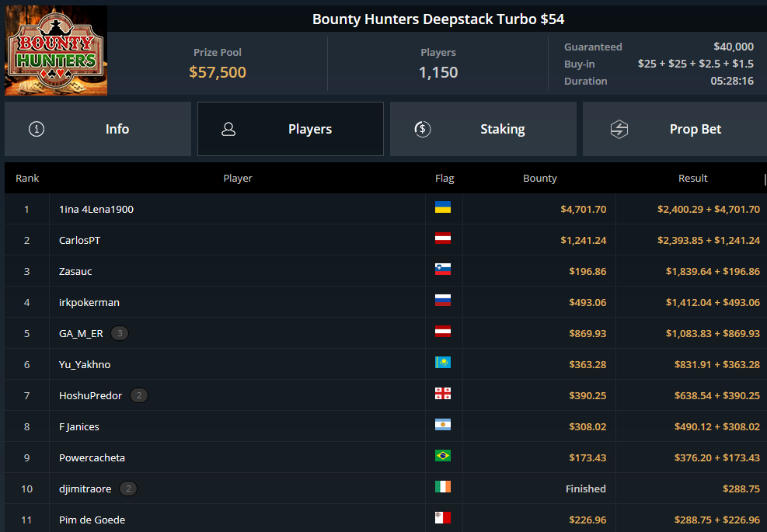Viewport: 767px width, 532px height.
Task: Click the $4,701.70 bounty value
Action: pyautogui.click(x=583, y=209)
